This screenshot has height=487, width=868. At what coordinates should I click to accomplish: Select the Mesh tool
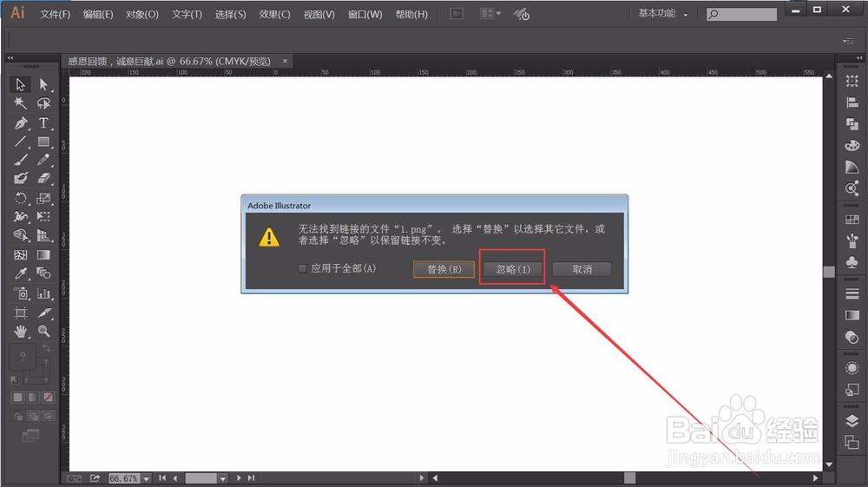coord(21,254)
